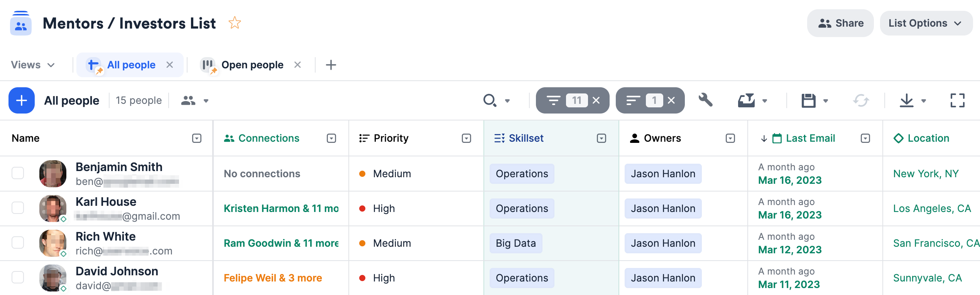Screen dimensions: 980x295
Task: Open the Priority column menu
Action: tap(466, 138)
